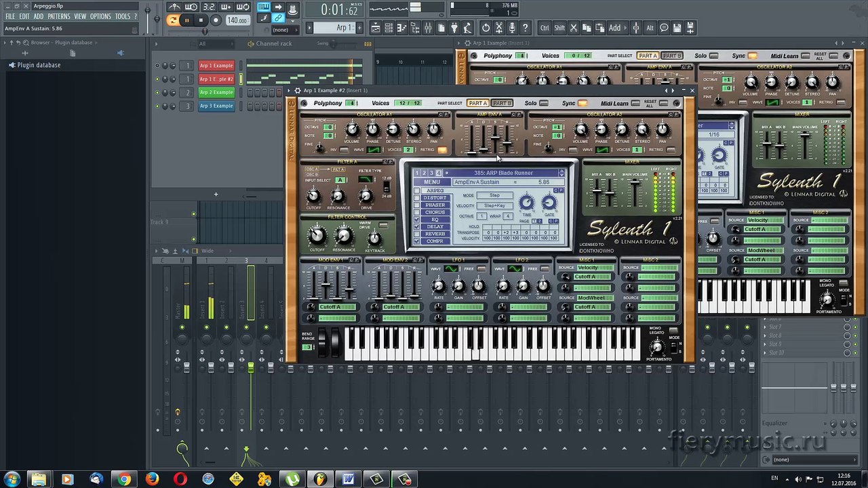
Task: Click the undo history circular arrow icon
Action: [x=486, y=28]
